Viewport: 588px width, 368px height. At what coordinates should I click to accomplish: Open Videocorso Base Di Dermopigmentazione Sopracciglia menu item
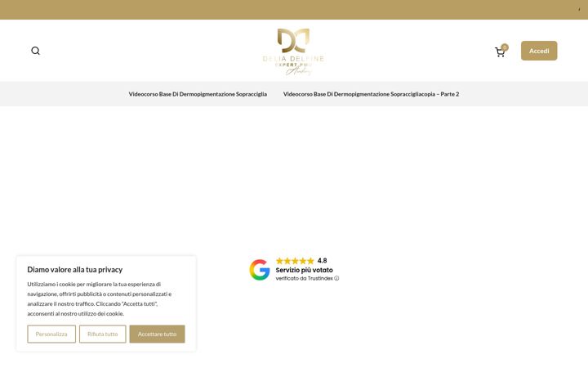(198, 94)
